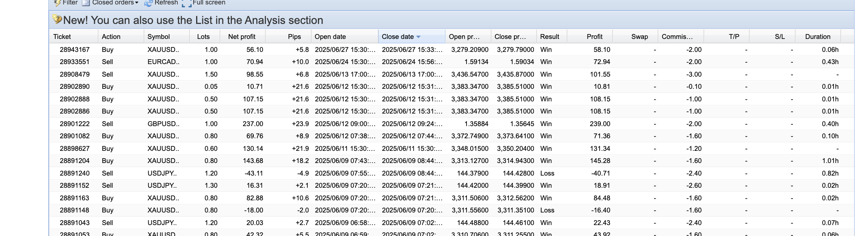
Task: Sort orders by Pips column
Action: click(x=294, y=36)
